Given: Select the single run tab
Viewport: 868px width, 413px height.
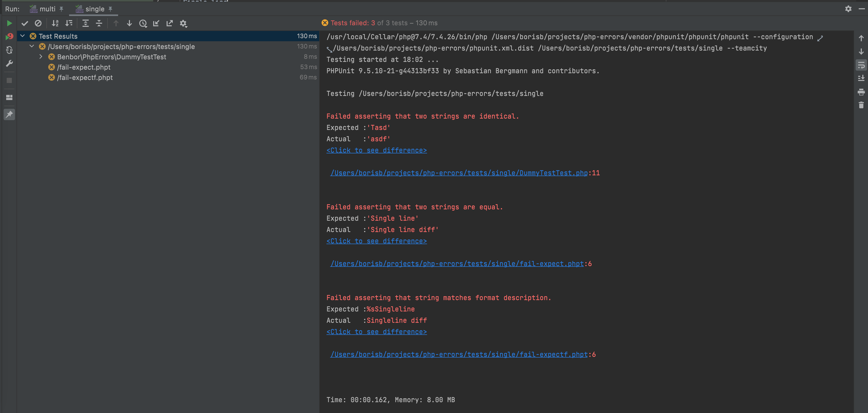Looking at the screenshot, I should pos(94,9).
